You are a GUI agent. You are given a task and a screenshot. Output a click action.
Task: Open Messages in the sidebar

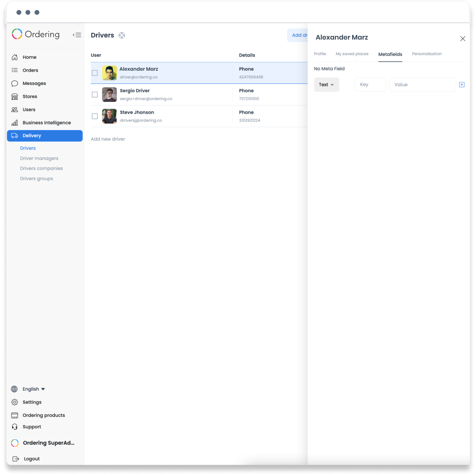coord(35,83)
